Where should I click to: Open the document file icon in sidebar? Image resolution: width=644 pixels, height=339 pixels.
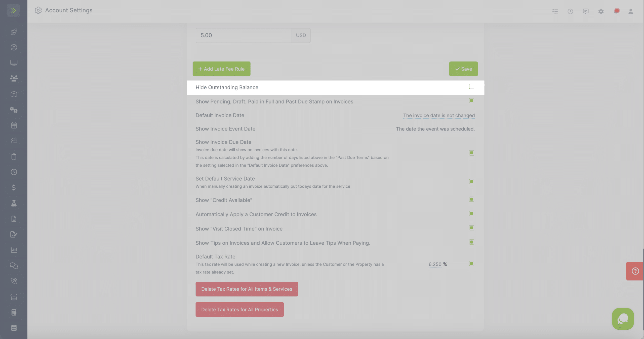[14, 219]
